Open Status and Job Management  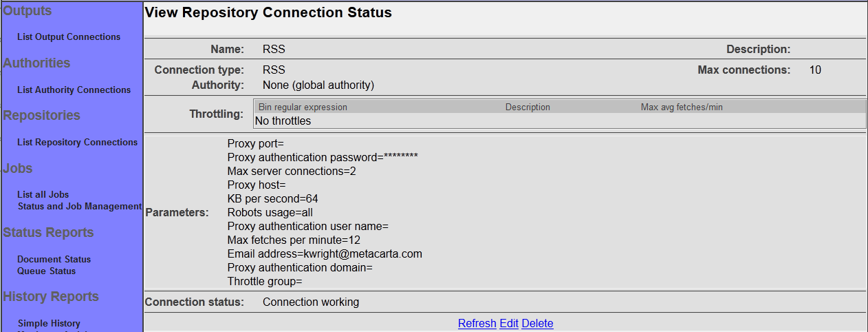tap(80, 207)
